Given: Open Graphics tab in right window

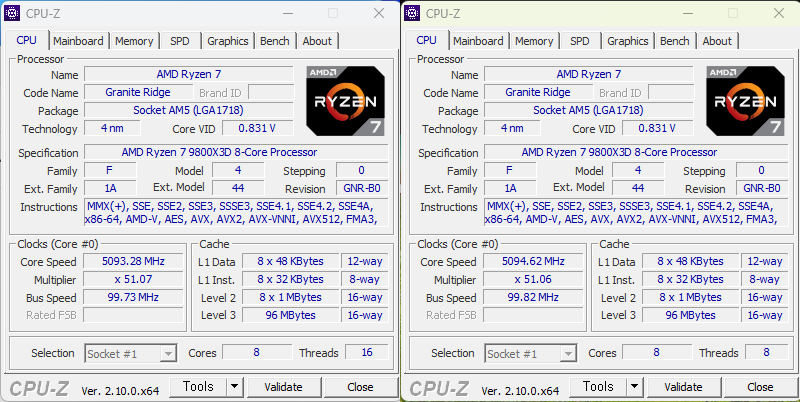Looking at the screenshot, I should point(628,41).
